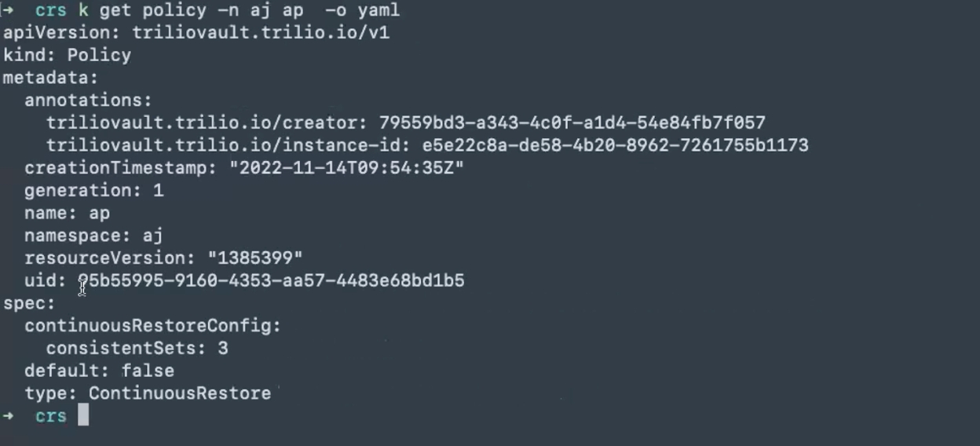Click the 'kind: Policy' line

click(67, 56)
